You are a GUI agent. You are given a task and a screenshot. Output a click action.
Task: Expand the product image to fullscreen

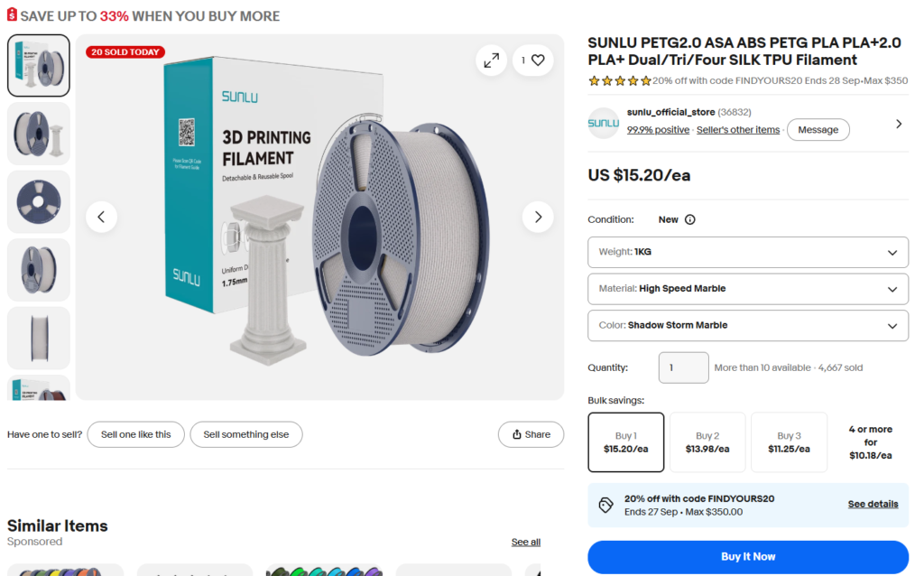[492, 60]
